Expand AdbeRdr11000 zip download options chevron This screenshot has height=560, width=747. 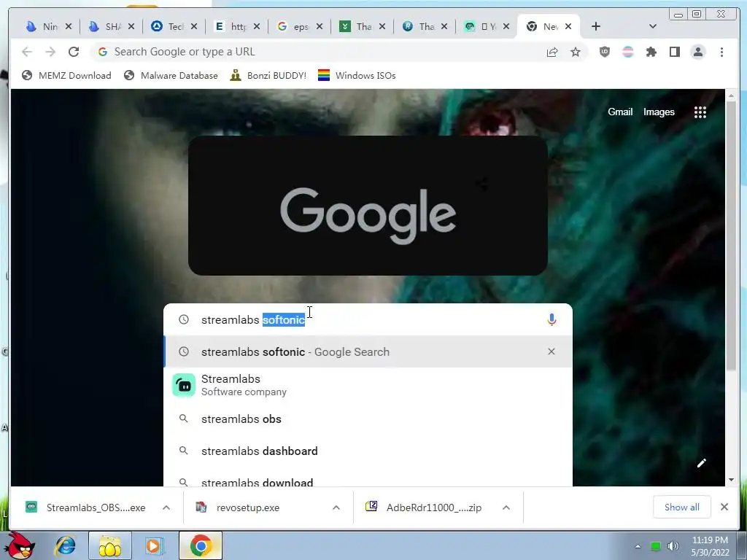tap(506, 507)
